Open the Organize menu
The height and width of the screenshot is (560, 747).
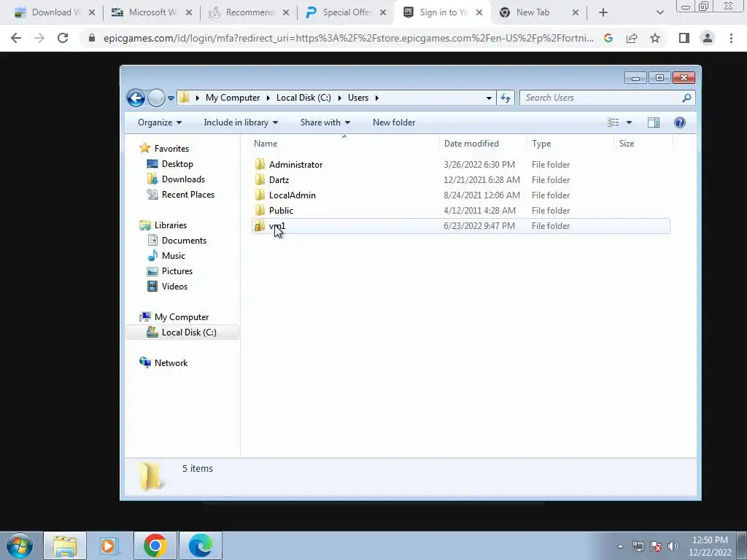pos(160,122)
